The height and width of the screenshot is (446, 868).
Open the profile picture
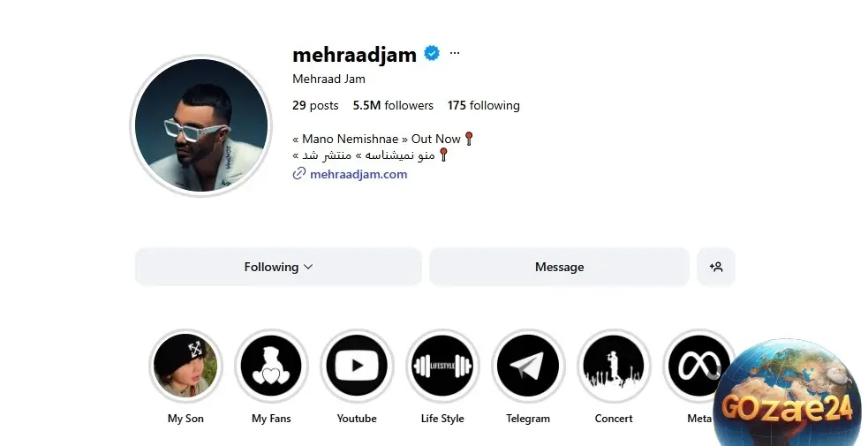(x=201, y=125)
